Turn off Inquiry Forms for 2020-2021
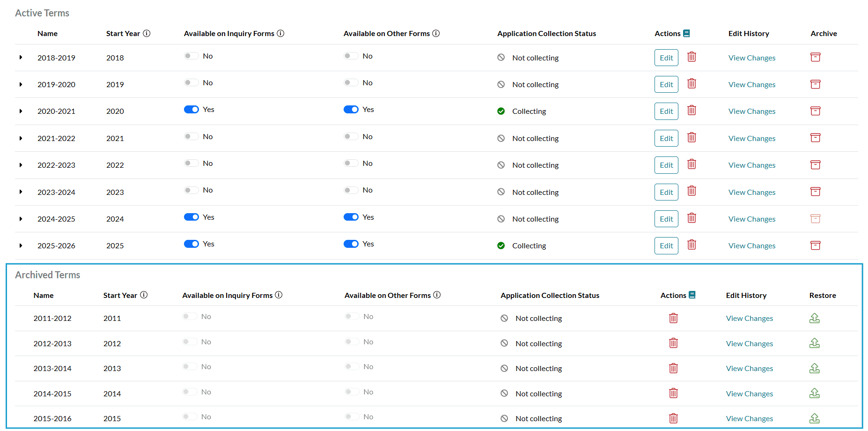This screenshot has width=868, height=431. click(x=191, y=109)
